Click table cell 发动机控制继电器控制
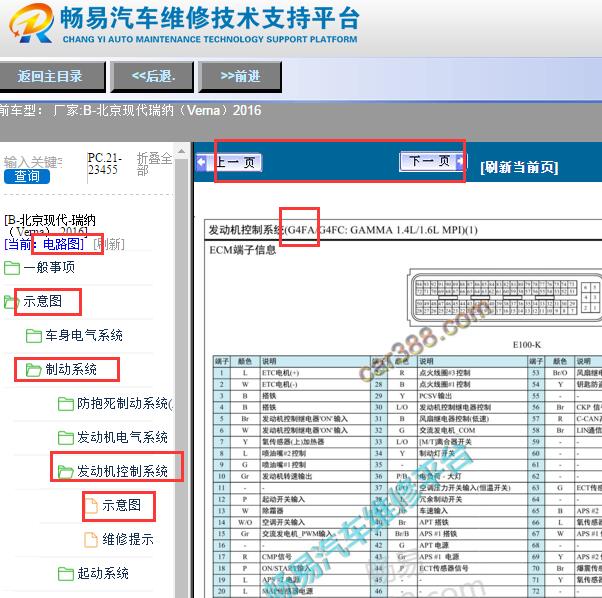 click(x=473, y=408)
